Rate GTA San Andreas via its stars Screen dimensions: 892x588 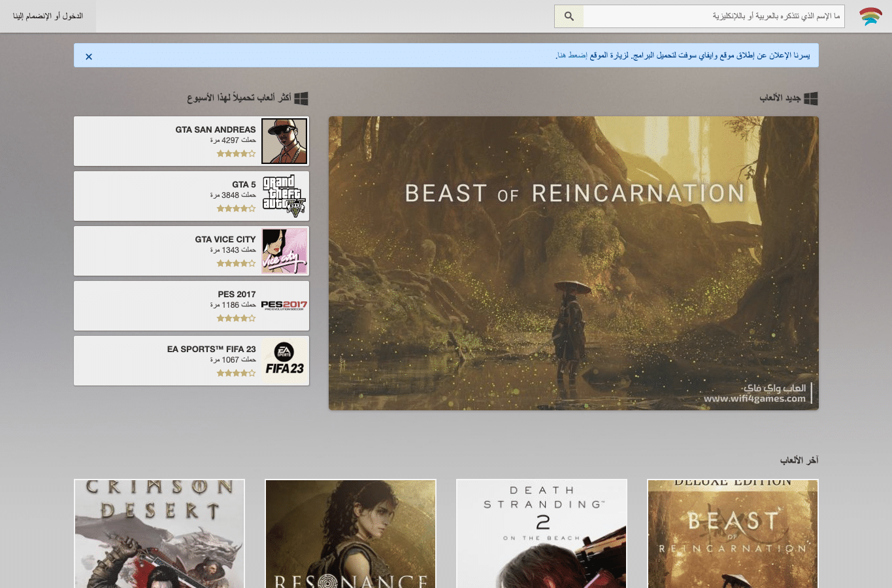coord(237,154)
